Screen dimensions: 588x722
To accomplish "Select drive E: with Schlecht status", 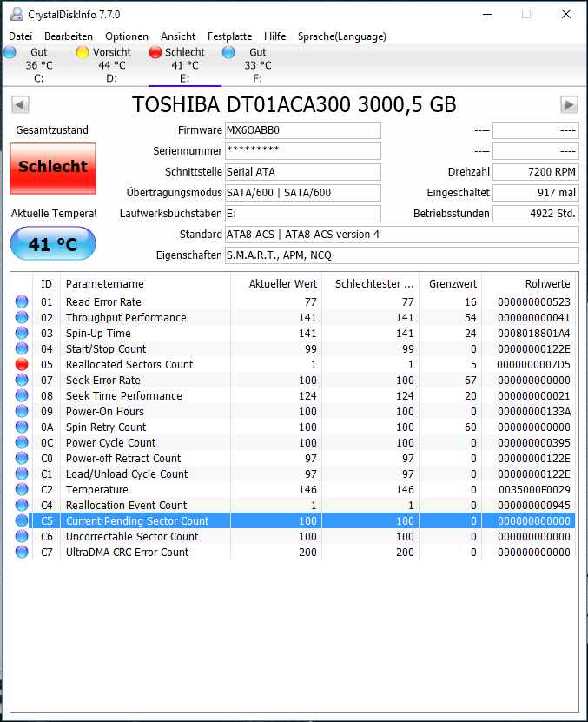I will [x=185, y=65].
